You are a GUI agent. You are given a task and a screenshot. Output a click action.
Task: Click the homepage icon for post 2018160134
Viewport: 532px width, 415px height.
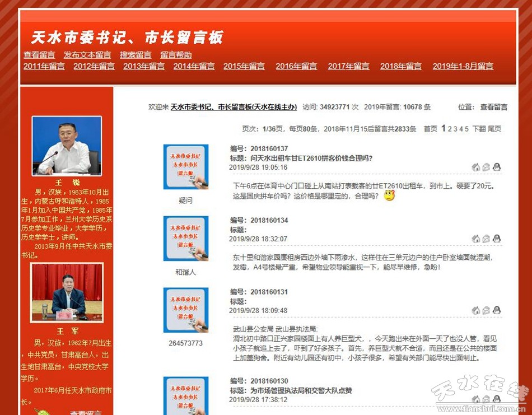476,239
